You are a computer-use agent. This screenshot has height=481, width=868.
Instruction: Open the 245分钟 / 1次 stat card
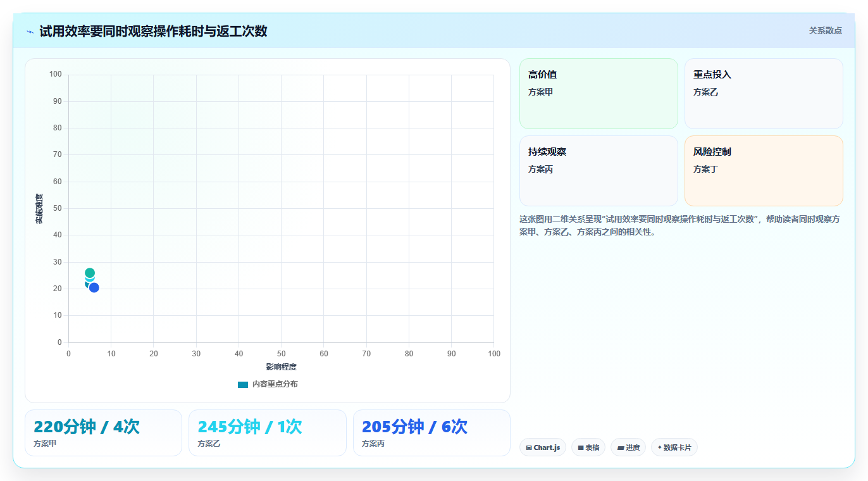pos(268,433)
